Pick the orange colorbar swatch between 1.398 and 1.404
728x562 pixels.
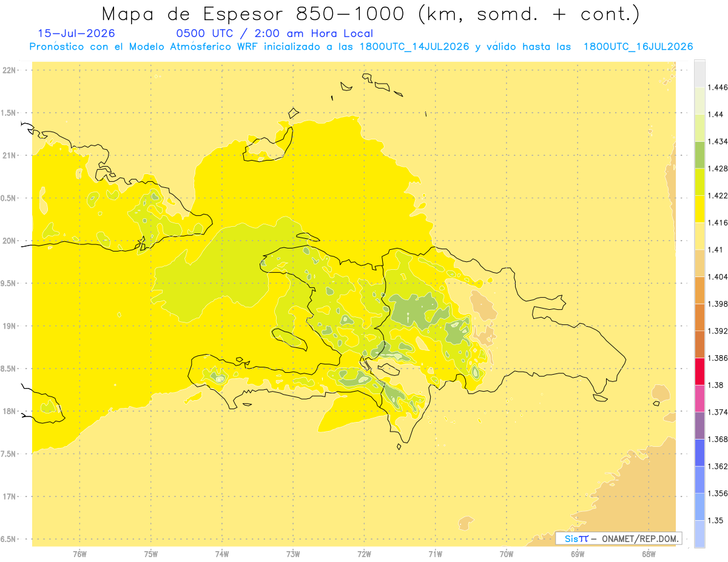tap(699, 290)
